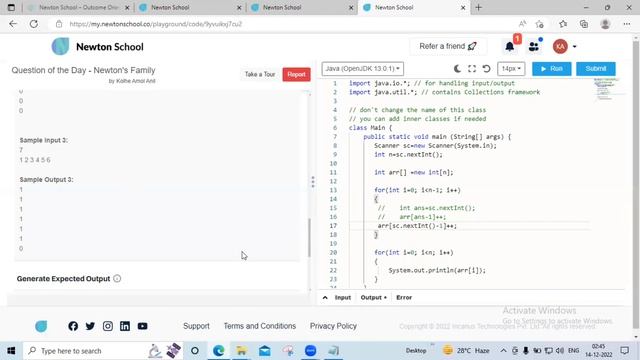Switch to first tab Newton School - Outcome
This screenshot has height=360, width=640.
tap(78, 7)
